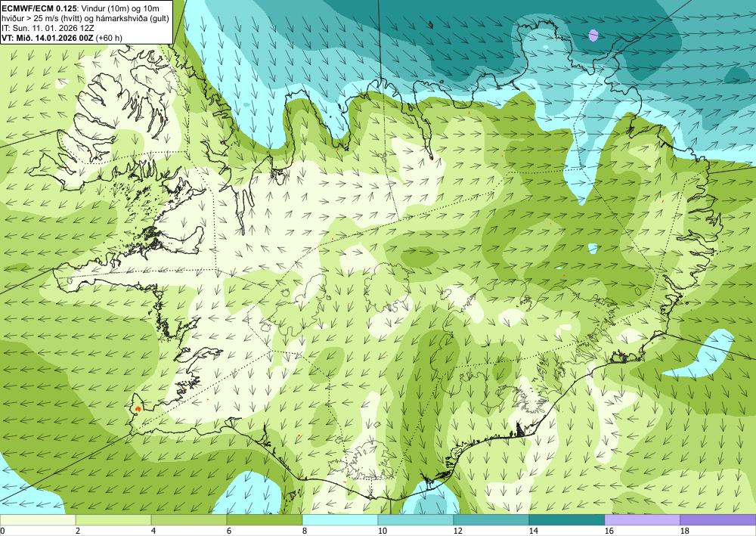Click the 4–6 m/s green legend swatch
The image size is (756, 536).
pos(189,519)
